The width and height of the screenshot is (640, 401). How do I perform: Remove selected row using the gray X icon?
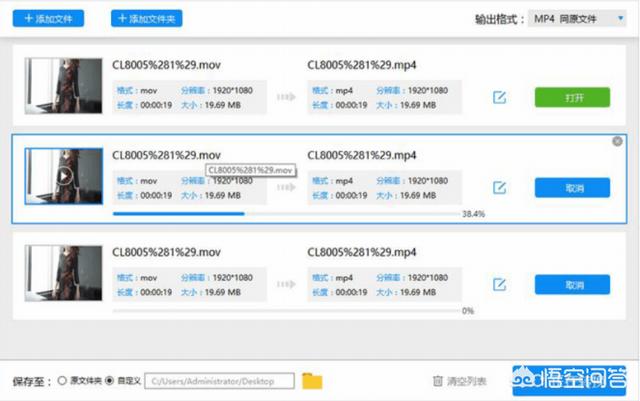tap(618, 141)
